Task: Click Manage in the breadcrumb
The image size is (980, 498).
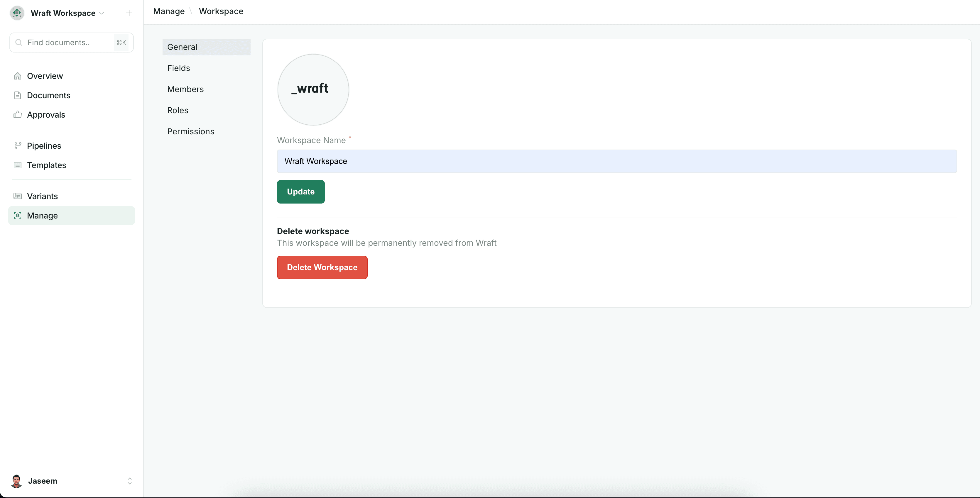Action: [169, 11]
